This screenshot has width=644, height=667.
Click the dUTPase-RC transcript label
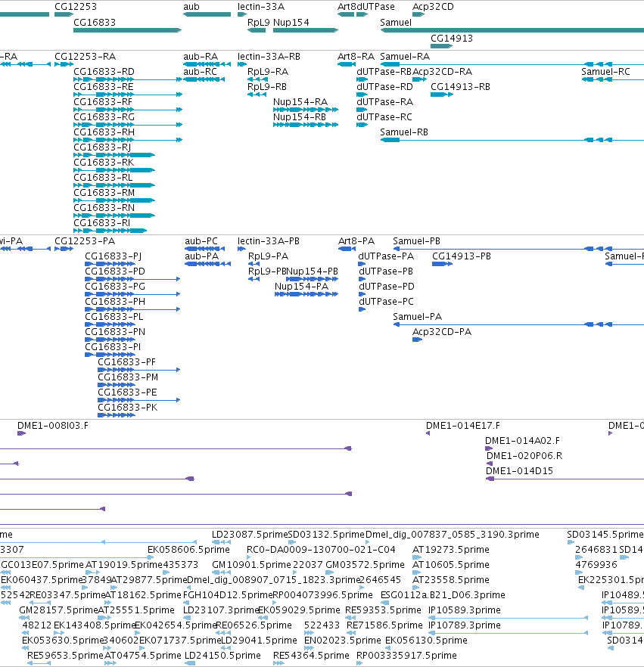[x=384, y=117]
